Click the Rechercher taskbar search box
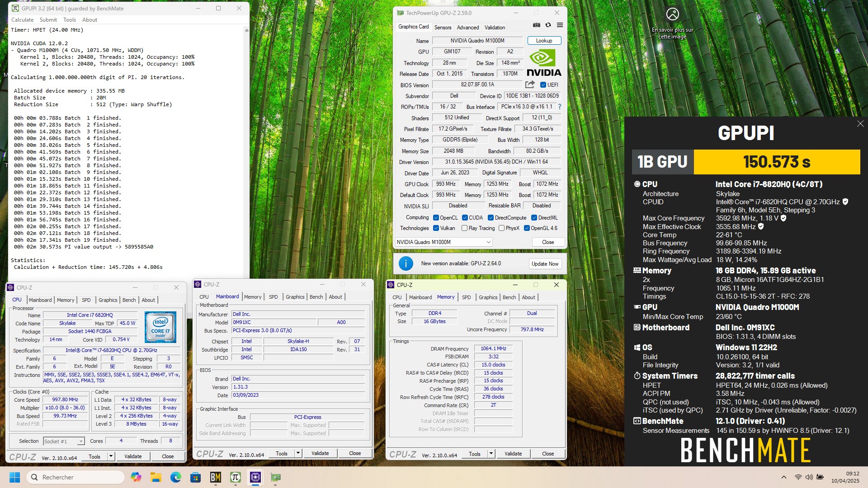Screen dimensions: 868x488 tap(76, 477)
